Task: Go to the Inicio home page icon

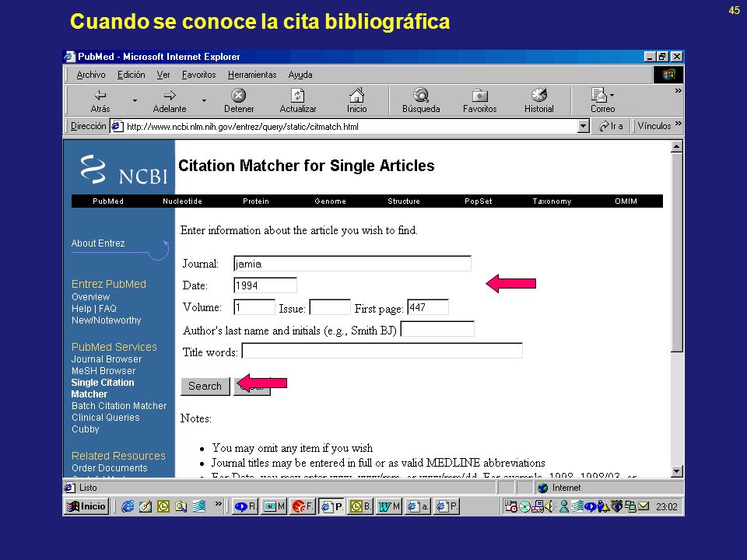Action: click(x=357, y=95)
